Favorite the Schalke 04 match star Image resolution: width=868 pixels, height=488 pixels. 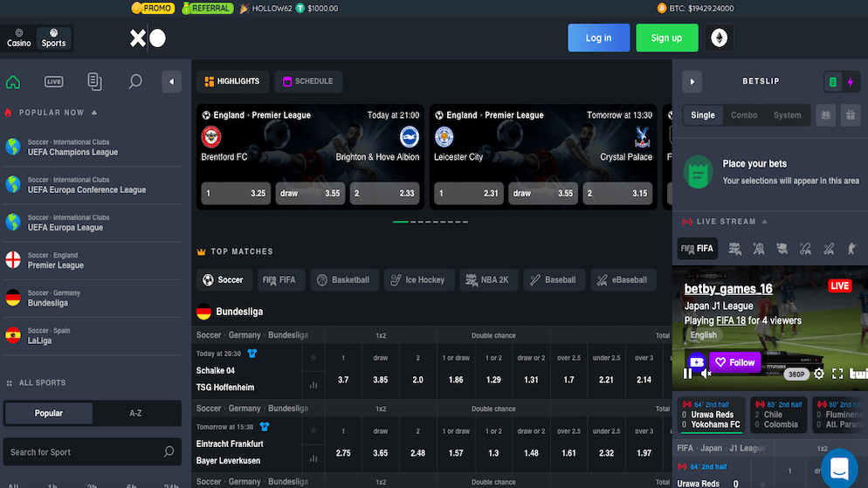pyautogui.click(x=313, y=357)
